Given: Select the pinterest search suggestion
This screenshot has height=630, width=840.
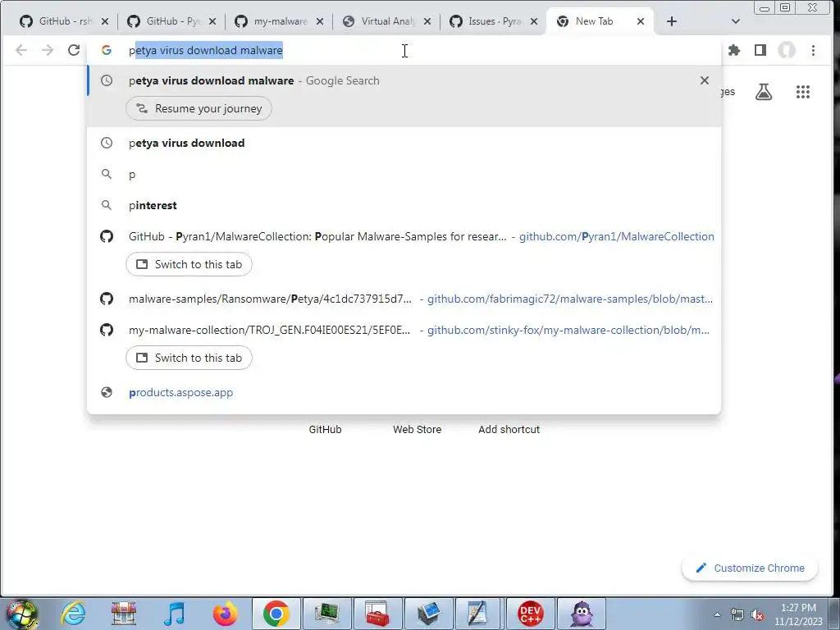Looking at the screenshot, I should click(x=404, y=205).
